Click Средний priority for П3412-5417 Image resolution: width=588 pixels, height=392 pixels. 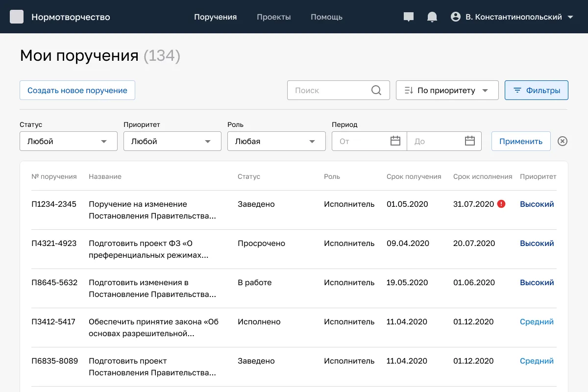click(x=537, y=321)
